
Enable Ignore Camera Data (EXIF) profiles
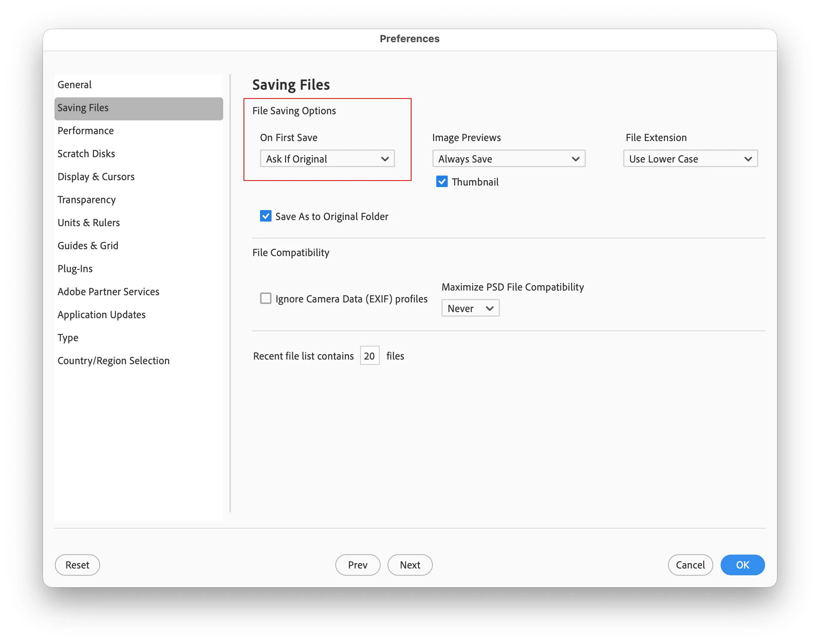click(x=265, y=298)
